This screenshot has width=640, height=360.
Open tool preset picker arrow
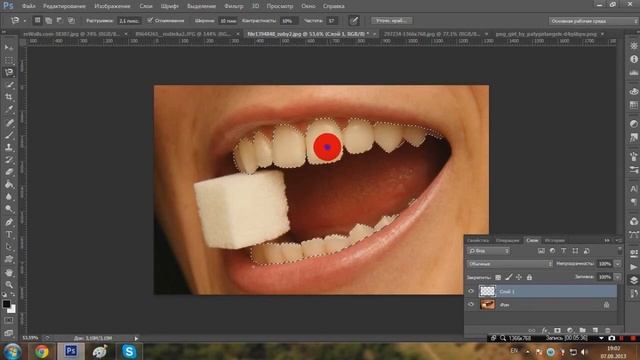(24, 20)
